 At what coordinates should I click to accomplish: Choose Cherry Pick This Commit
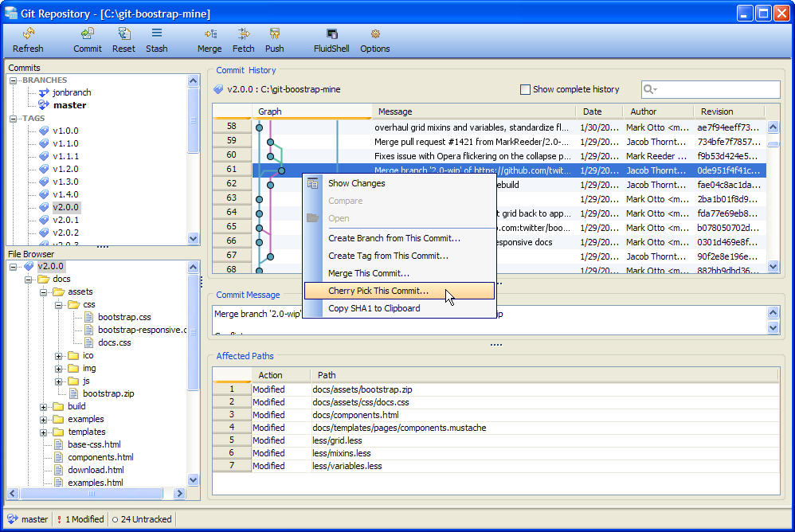[x=399, y=291]
